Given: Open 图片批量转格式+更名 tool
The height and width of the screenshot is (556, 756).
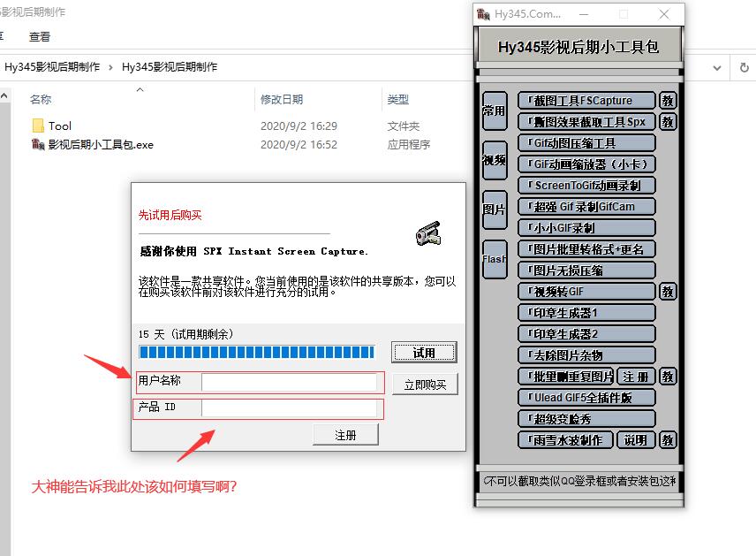Looking at the screenshot, I should click(586, 249).
